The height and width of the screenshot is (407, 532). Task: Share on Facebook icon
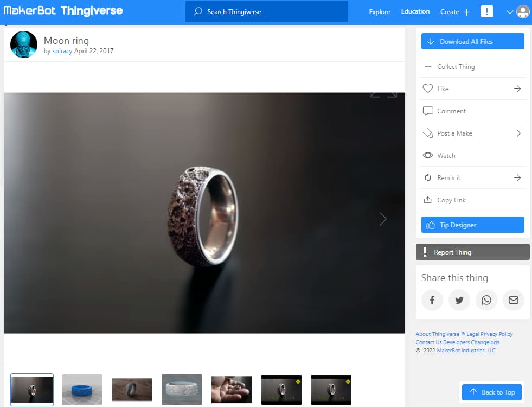point(432,300)
